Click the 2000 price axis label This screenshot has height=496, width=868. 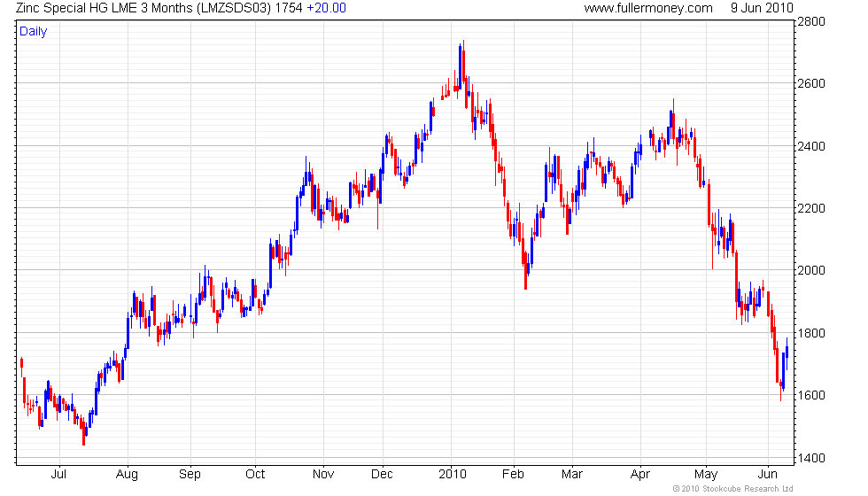coord(811,270)
